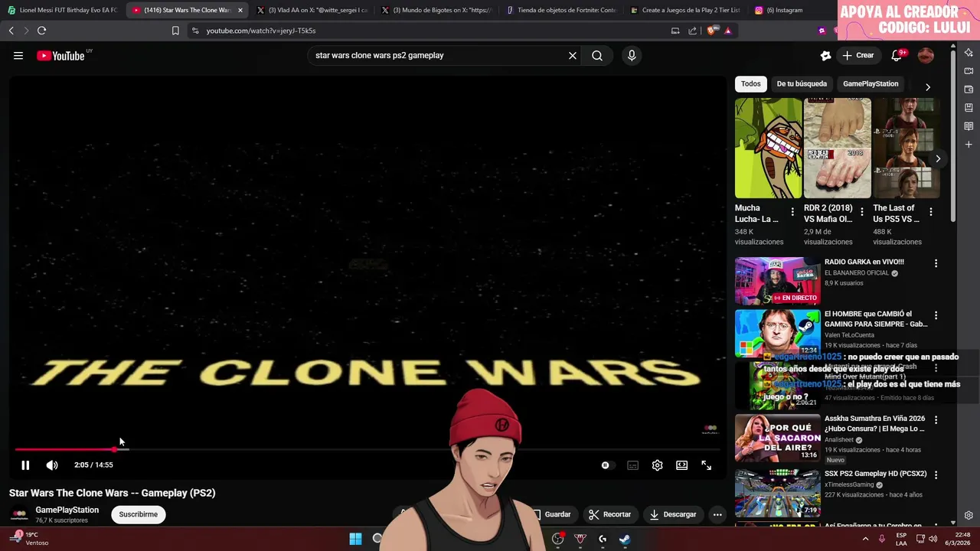Select the De tu búsqueda chip
This screenshot has height=551, width=980.
[802, 83]
